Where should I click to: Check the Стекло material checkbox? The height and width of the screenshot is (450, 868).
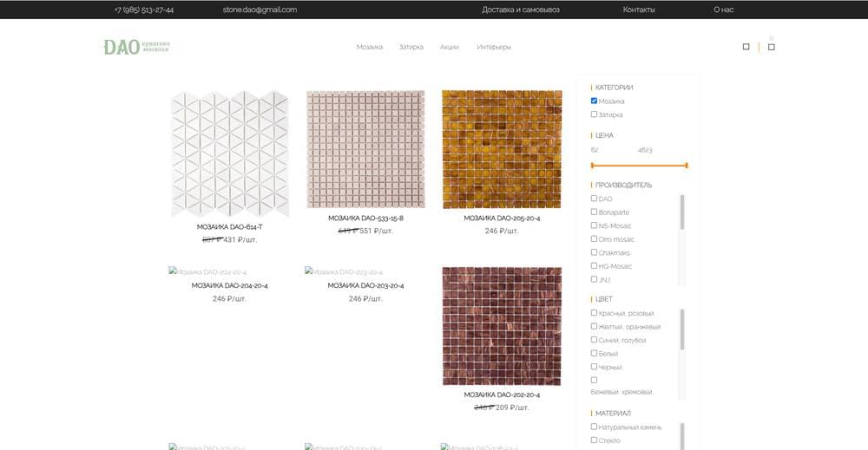(x=594, y=440)
